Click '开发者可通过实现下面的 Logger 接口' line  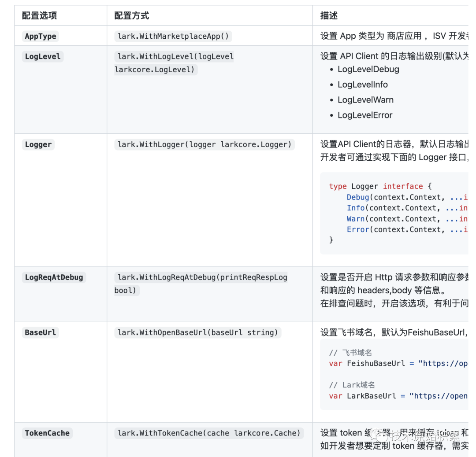[x=394, y=157]
